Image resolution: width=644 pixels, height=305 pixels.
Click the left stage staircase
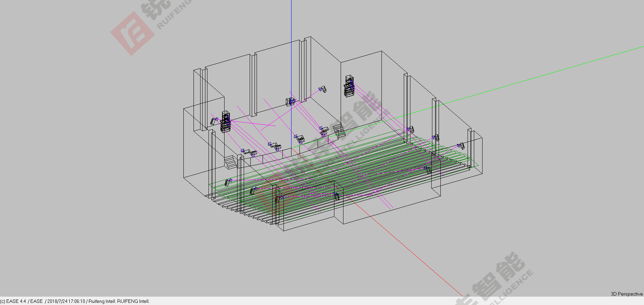pyautogui.click(x=230, y=163)
